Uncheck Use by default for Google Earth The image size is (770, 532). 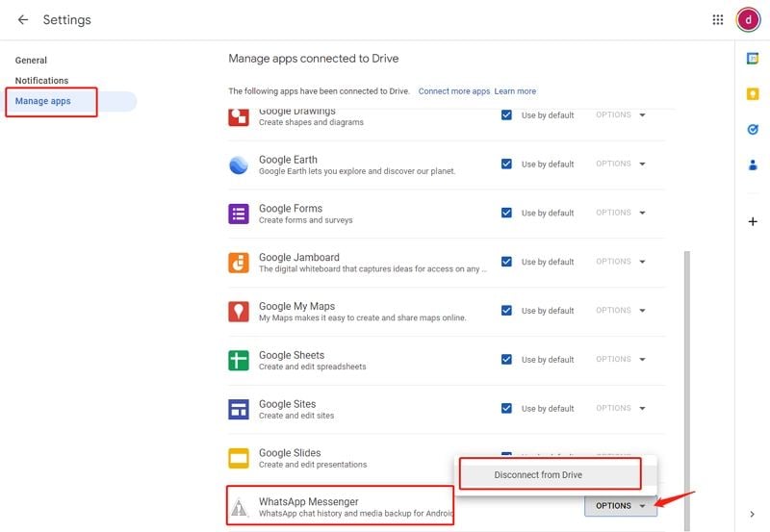click(506, 164)
